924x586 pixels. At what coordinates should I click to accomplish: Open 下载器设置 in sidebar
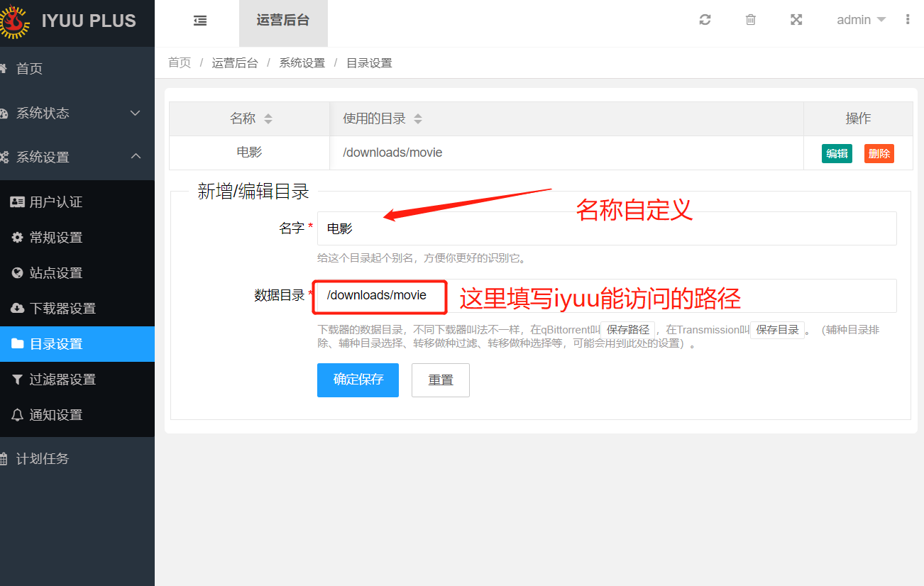[x=77, y=309]
